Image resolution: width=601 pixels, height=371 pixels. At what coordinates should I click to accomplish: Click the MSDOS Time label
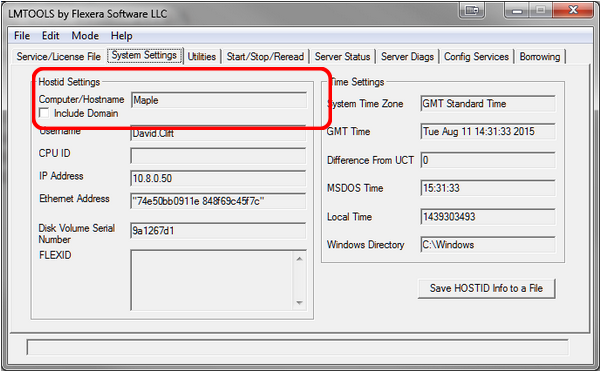point(355,188)
